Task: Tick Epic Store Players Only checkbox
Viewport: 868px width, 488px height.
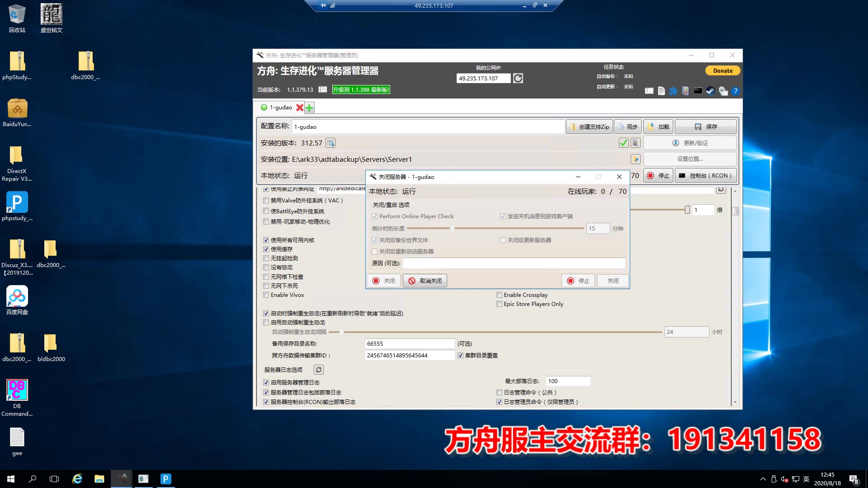Action: coord(500,304)
